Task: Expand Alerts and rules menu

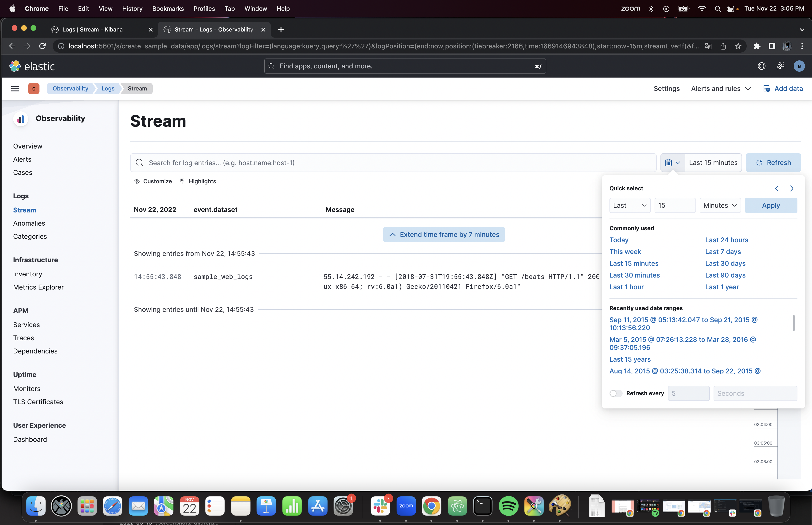Action: 721,89
